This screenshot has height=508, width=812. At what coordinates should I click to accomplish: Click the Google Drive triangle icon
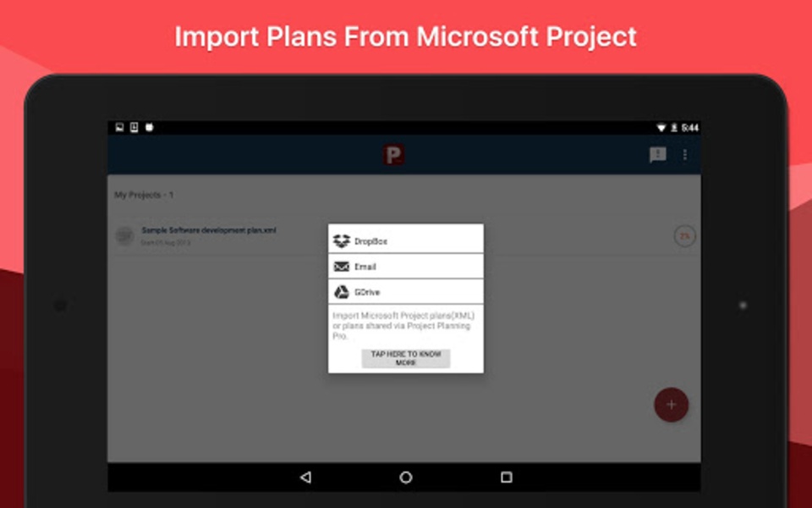click(341, 292)
